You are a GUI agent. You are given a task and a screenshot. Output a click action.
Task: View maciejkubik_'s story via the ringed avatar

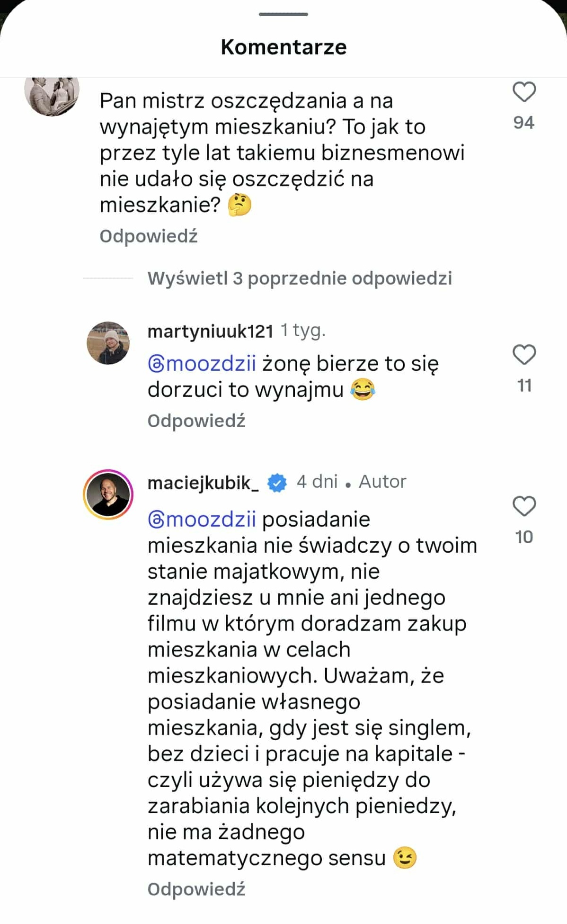[x=108, y=494]
